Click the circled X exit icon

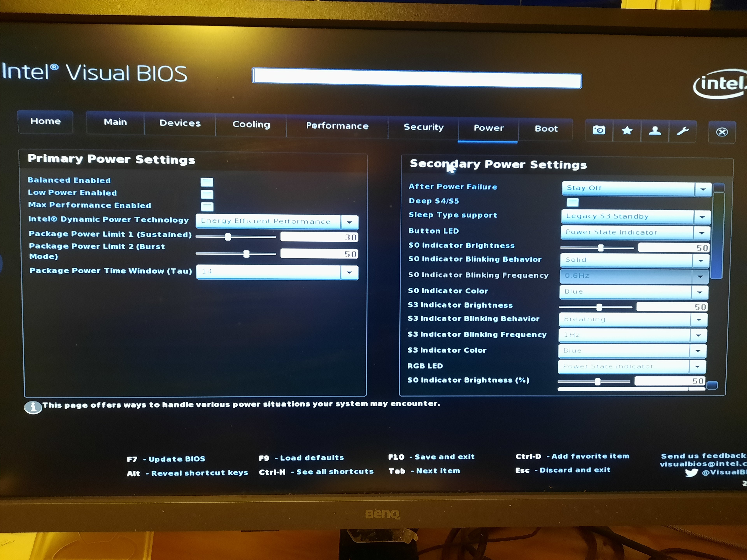click(722, 132)
